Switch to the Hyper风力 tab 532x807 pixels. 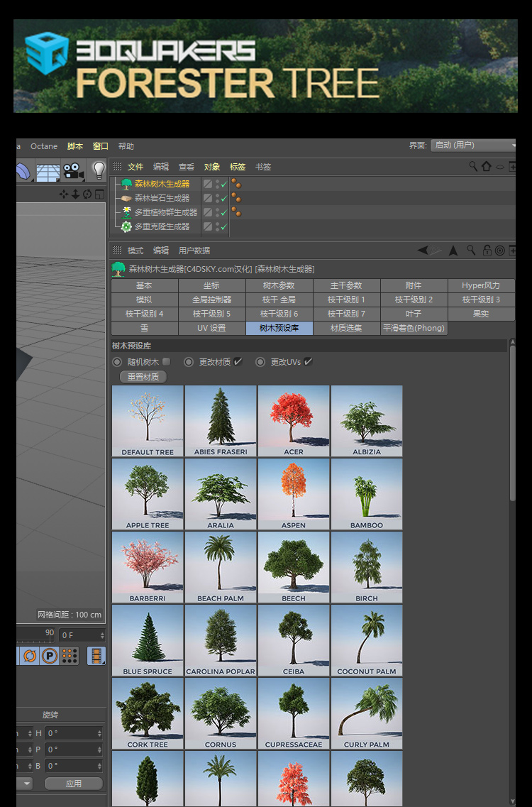480,285
